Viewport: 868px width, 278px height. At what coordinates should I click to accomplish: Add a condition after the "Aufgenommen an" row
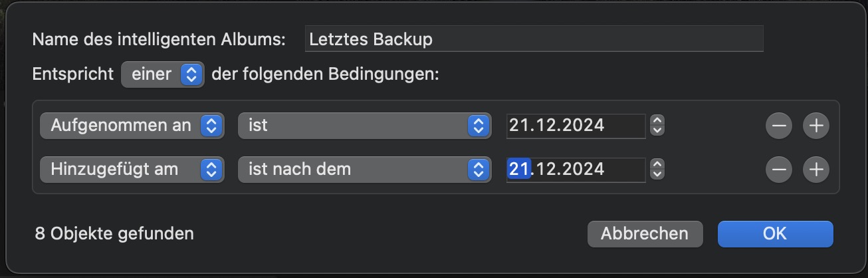[x=816, y=126]
